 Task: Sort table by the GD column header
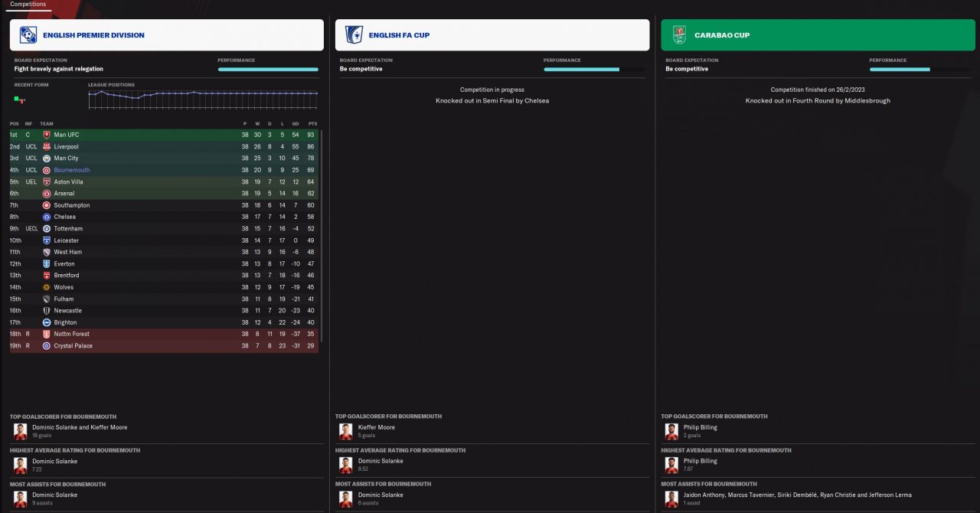(296, 123)
